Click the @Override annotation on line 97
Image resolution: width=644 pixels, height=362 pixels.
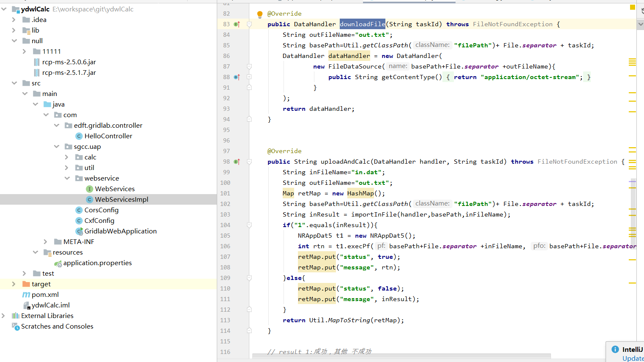[284, 151]
